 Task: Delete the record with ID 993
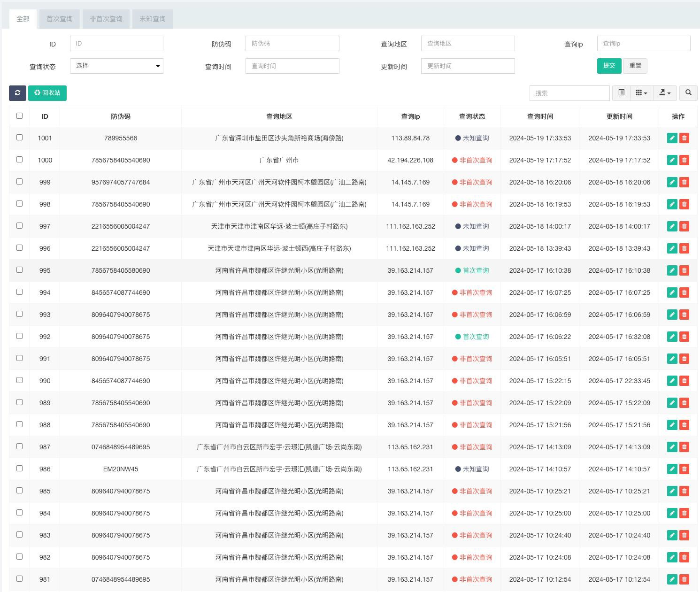point(684,315)
